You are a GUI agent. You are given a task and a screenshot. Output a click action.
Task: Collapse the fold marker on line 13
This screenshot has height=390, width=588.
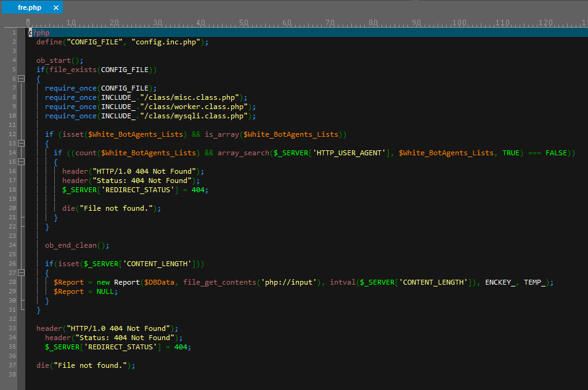22,144
